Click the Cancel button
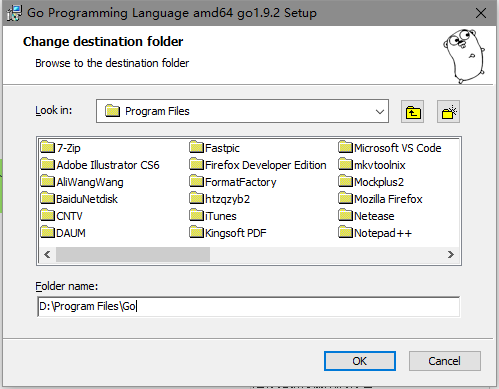The width and height of the screenshot is (499, 389). (445, 361)
